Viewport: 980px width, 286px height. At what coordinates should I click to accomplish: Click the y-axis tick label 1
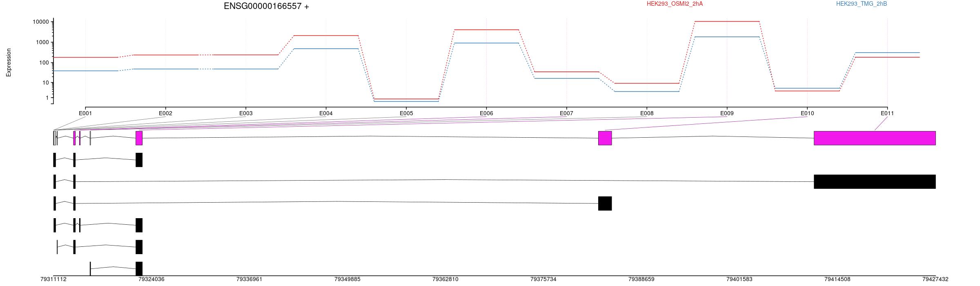pos(47,98)
